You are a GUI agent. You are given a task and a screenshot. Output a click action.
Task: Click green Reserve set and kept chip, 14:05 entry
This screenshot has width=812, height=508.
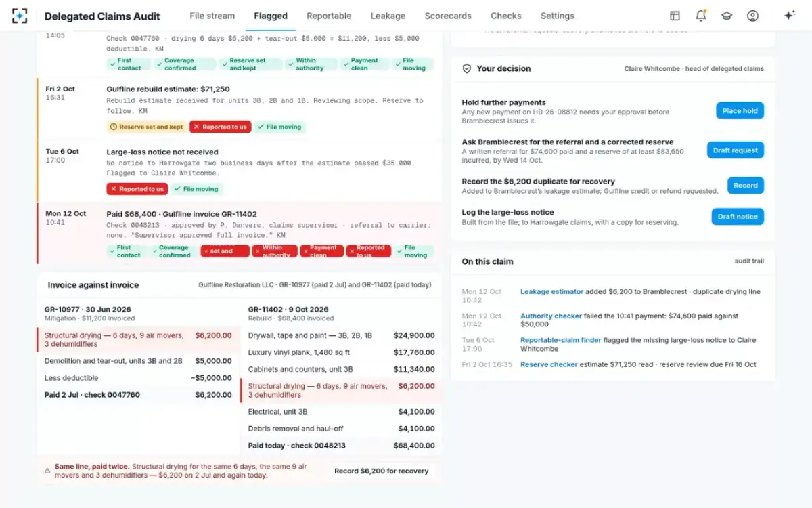250,64
